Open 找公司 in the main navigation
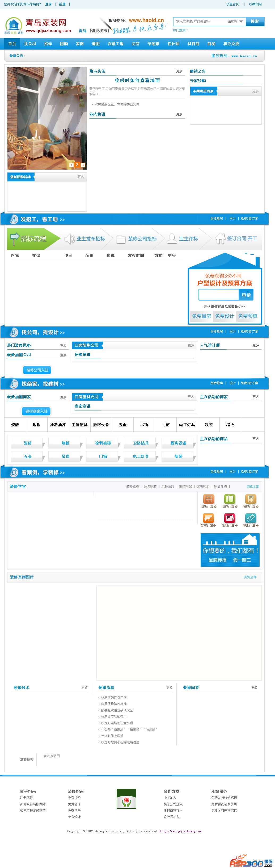 pos(30,44)
